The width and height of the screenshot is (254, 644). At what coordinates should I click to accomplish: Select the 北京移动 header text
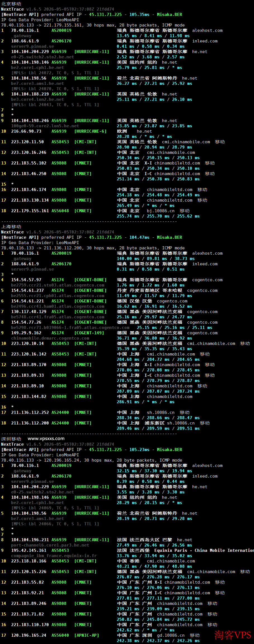point(11,4)
